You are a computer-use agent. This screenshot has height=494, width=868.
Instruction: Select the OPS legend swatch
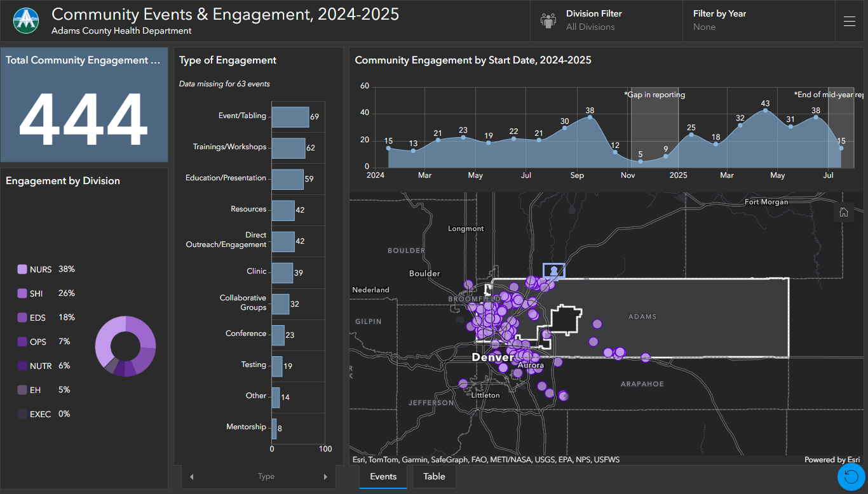pyautogui.click(x=22, y=342)
